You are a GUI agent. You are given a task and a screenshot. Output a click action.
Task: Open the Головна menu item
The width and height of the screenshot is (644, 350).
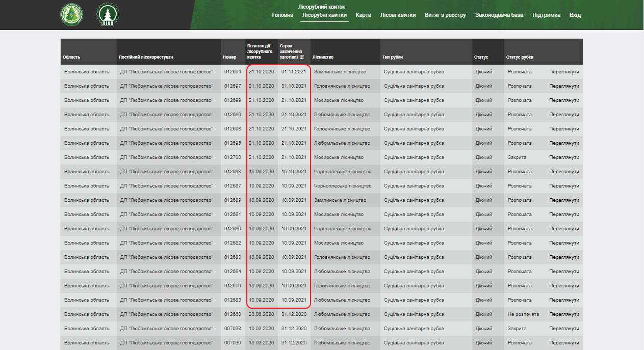point(282,15)
